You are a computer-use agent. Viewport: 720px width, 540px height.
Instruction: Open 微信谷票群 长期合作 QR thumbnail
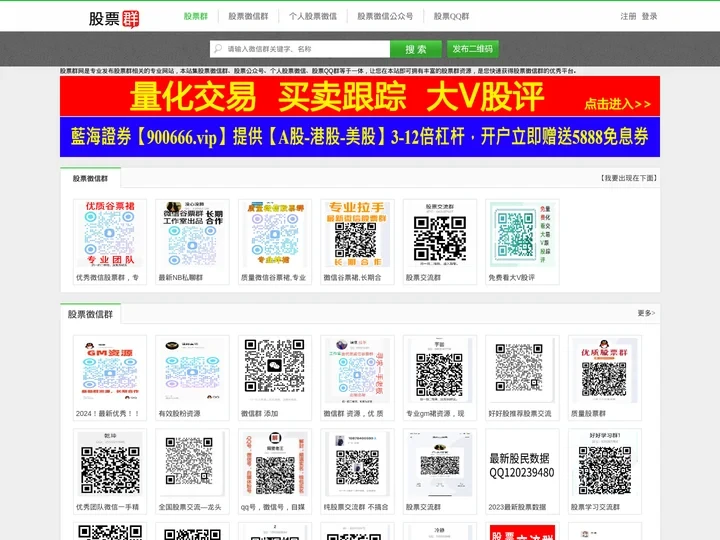coord(192,234)
